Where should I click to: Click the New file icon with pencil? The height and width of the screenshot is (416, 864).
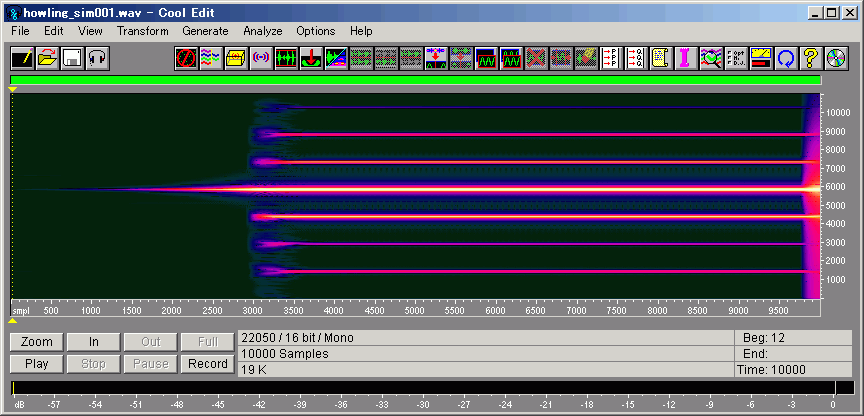coord(23,58)
